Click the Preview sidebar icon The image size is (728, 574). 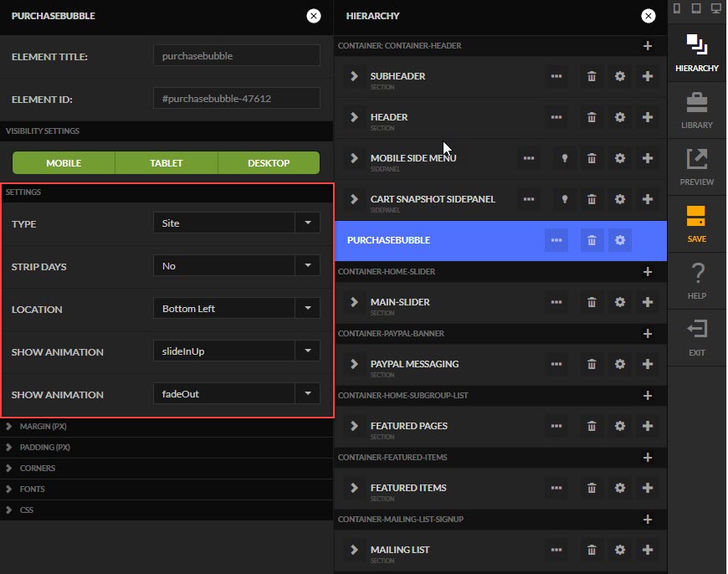click(696, 167)
